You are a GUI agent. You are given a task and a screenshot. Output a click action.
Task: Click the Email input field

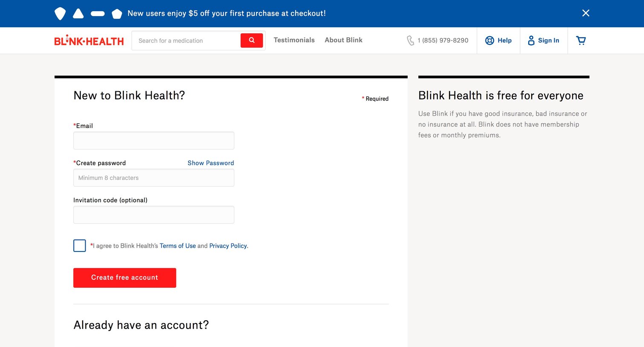(x=154, y=141)
